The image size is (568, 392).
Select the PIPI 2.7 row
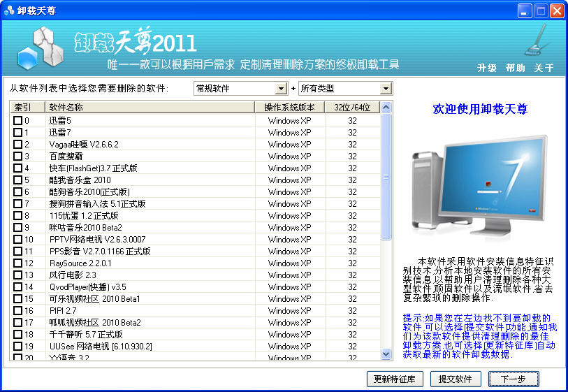point(196,310)
